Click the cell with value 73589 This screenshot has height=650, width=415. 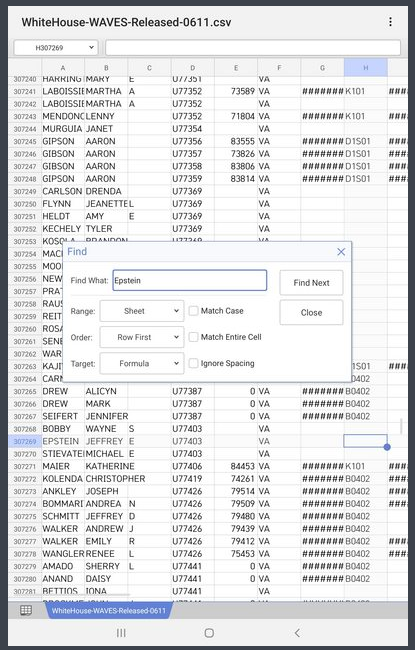[x=236, y=91]
